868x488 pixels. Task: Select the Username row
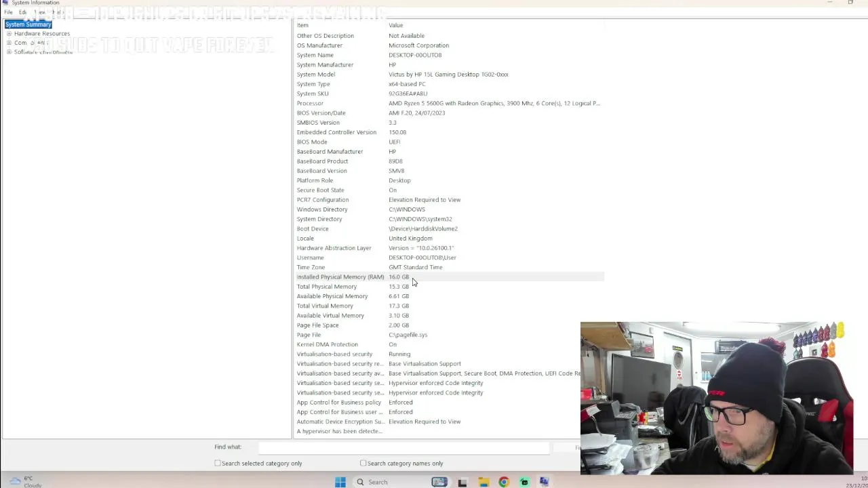click(x=448, y=258)
